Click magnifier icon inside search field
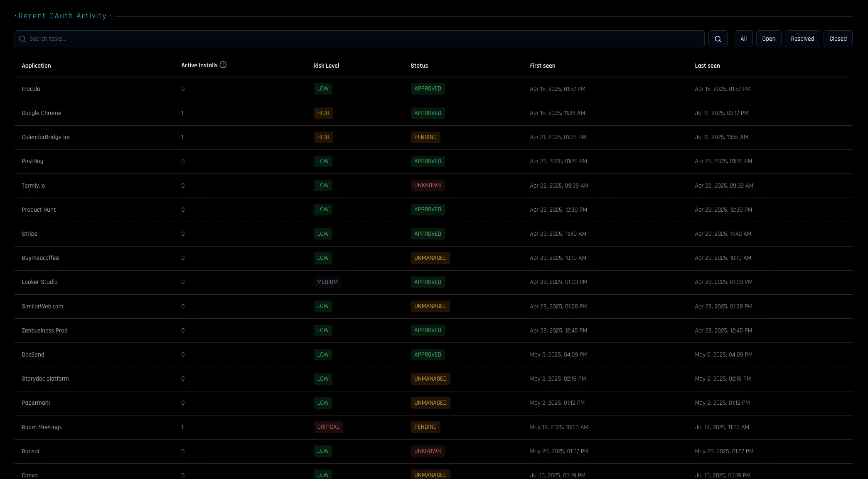Screen dimensions: 868x479 (x=22, y=39)
